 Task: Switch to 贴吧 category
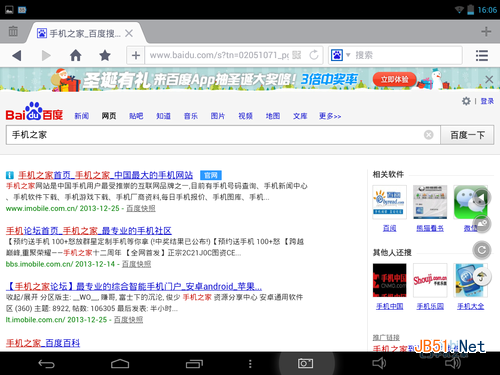point(136,116)
